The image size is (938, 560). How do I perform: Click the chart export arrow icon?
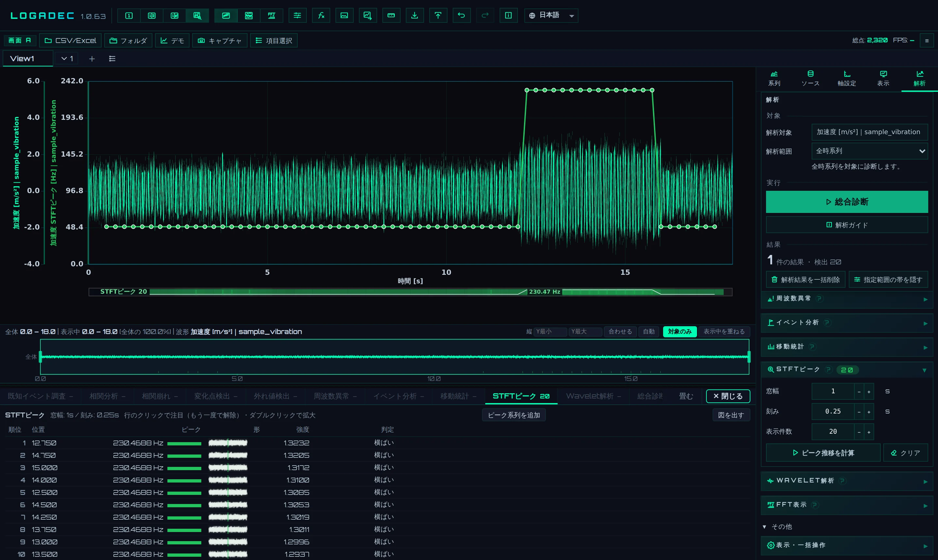(x=368, y=16)
